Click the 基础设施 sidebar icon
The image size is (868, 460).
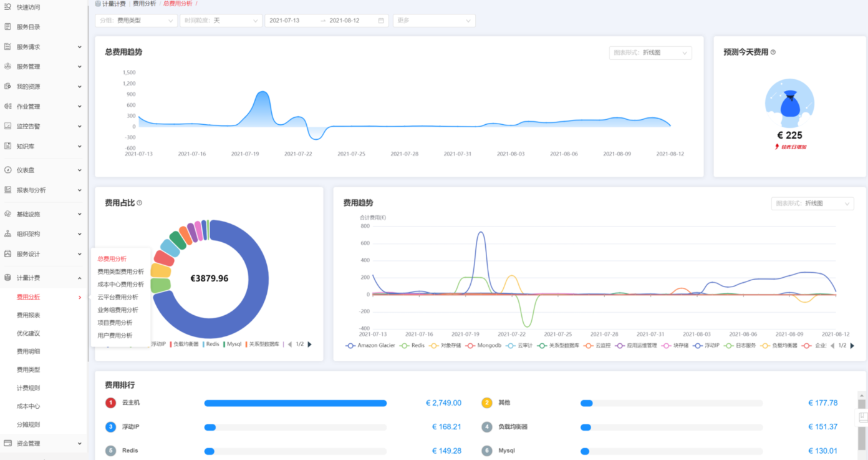pyautogui.click(x=7, y=214)
